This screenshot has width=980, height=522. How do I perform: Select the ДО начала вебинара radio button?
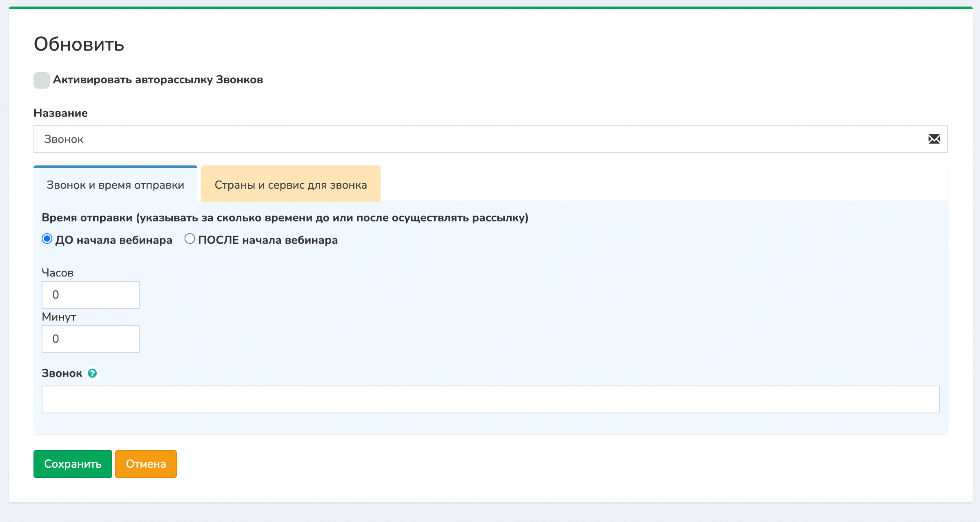coord(47,239)
